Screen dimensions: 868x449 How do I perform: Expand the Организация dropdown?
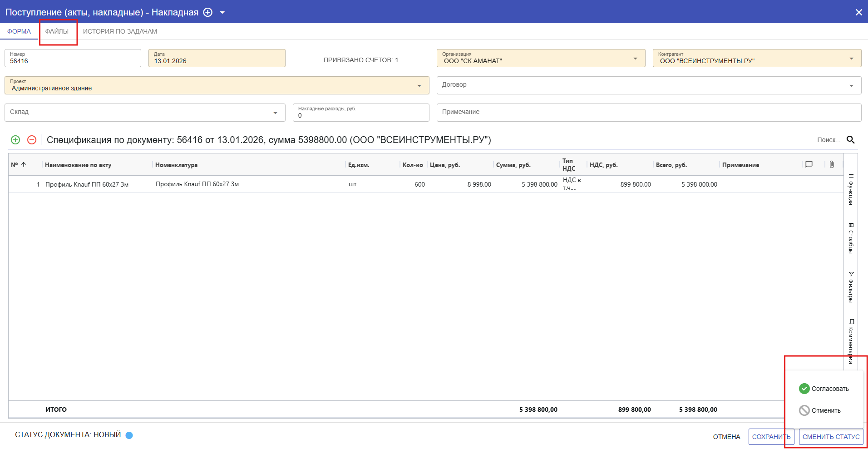[x=635, y=59]
